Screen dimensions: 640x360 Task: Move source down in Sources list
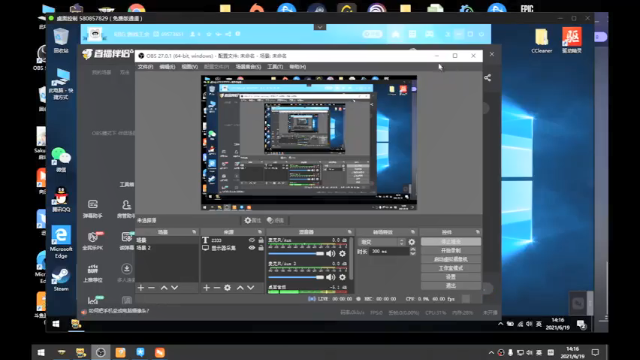[251, 288]
